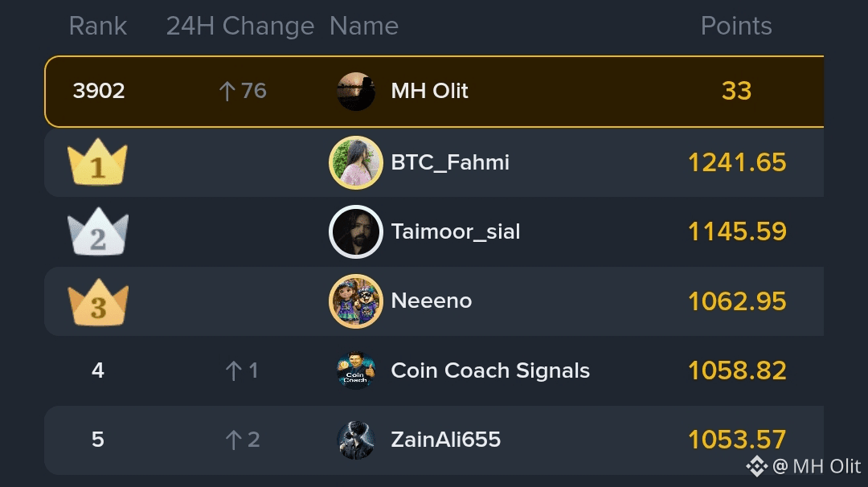Open Taimoor_sial's profile avatar
The image size is (868, 487).
[356, 232]
